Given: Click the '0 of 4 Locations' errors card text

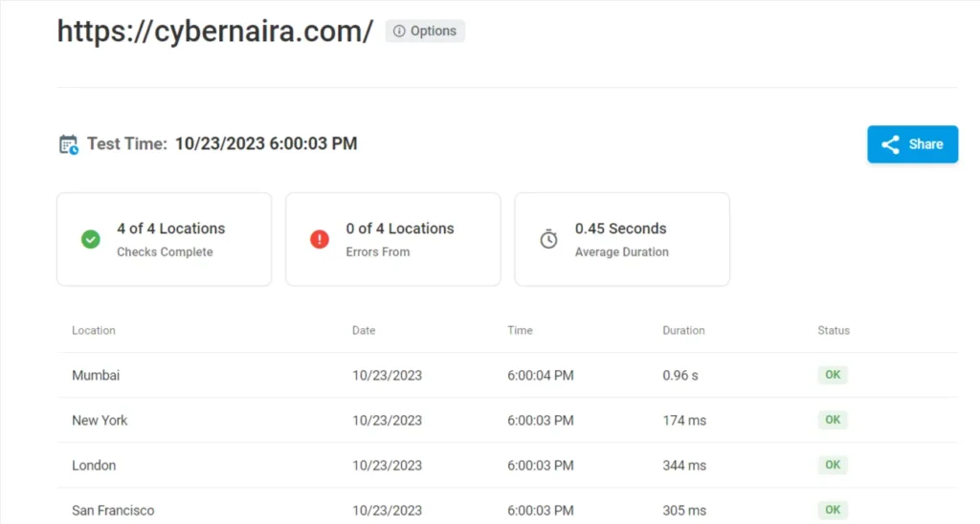Looking at the screenshot, I should pyautogui.click(x=400, y=229).
